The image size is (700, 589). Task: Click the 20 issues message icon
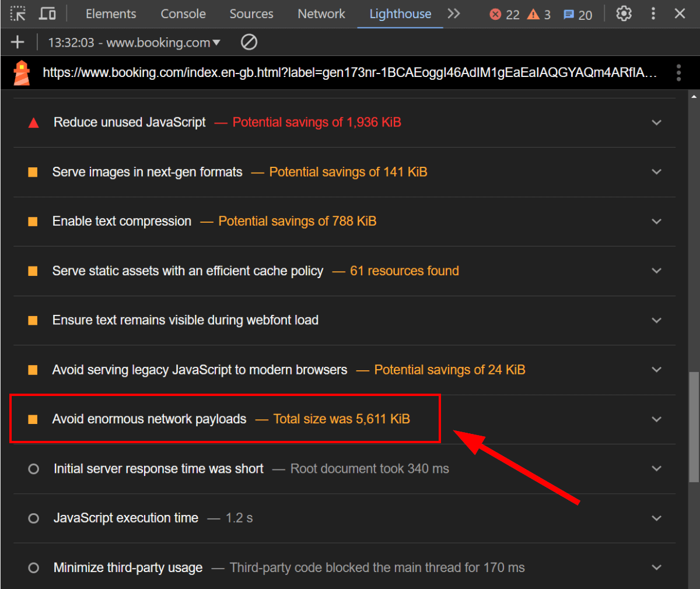coord(569,15)
